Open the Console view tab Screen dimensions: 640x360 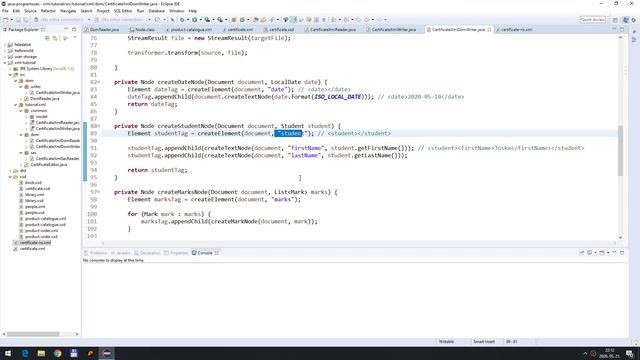click(205, 253)
